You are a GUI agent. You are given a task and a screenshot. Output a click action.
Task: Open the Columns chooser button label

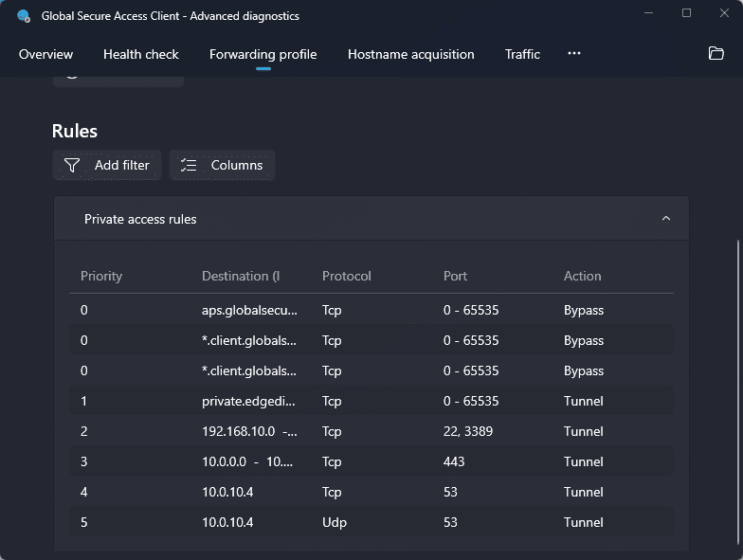(x=237, y=165)
